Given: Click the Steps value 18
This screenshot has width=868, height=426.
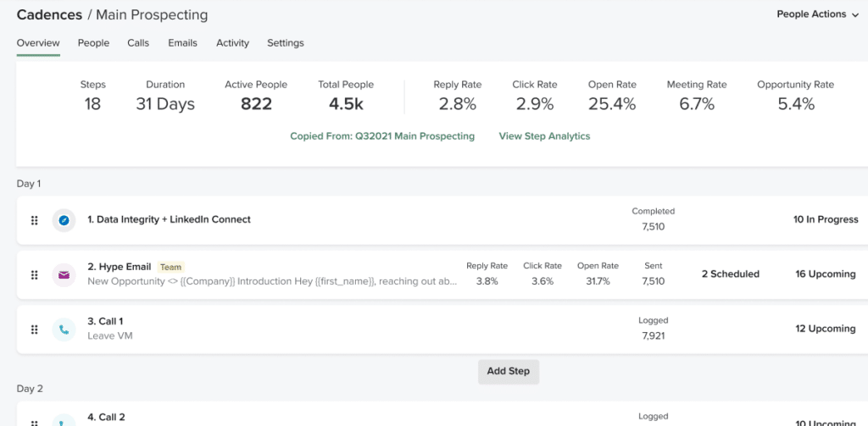Looking at the screenshot, I should 92,104.
